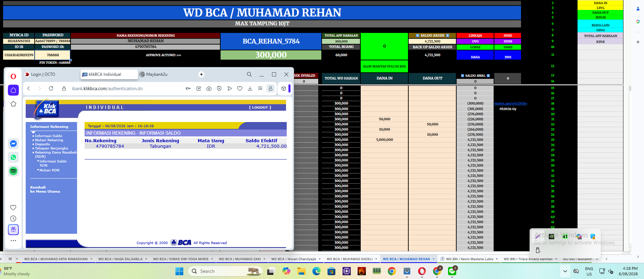Viewport: 644px width, 279px height.
Task: Open dropdown arrow on DIMAS DWI YOGA MARIS tab
Action: (x=212, y=259)
